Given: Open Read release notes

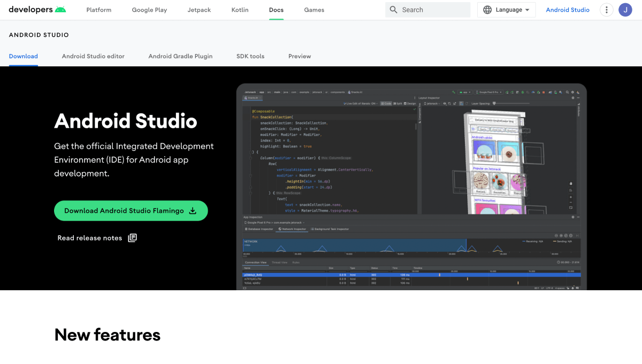Looking at the screenshot, I should pyautogui.click(x=90, y=237).
